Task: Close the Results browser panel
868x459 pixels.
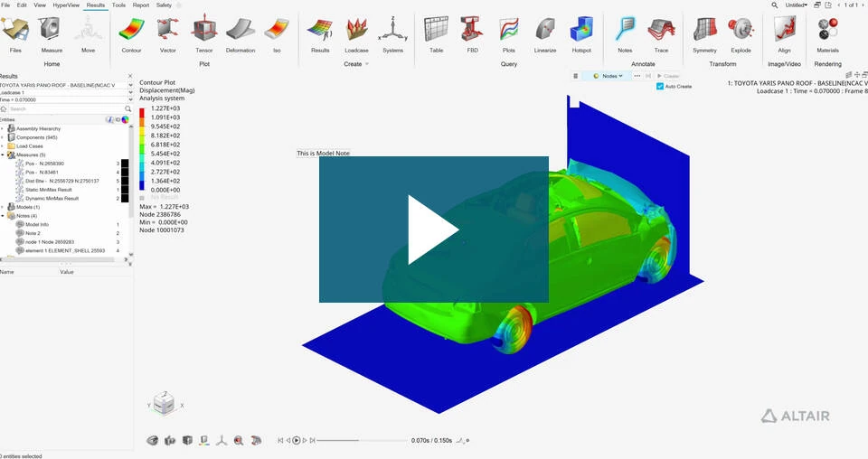Action: coord(130,76)
